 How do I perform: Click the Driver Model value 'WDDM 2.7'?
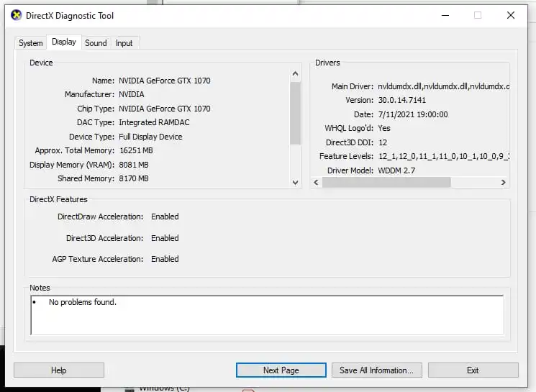(x=396, y=170)
